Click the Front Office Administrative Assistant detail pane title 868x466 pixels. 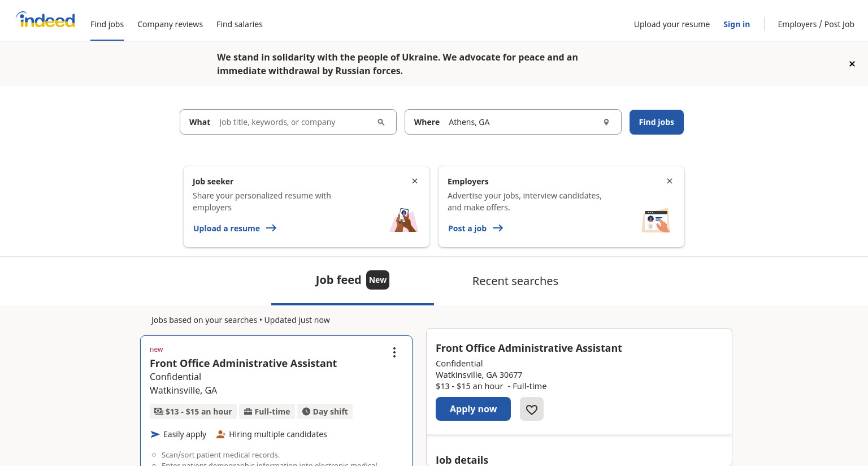[528, 348]
